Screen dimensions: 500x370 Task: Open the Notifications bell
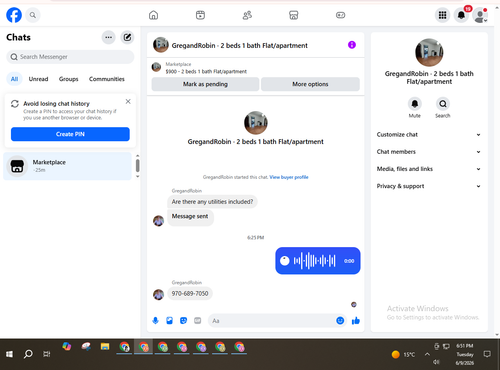461,15
